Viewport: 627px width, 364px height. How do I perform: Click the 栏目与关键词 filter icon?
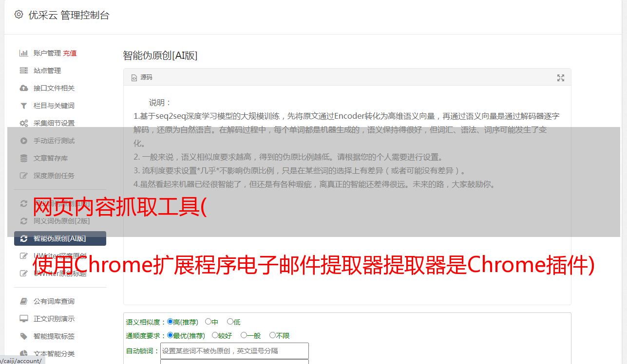[x=23, y=106]
